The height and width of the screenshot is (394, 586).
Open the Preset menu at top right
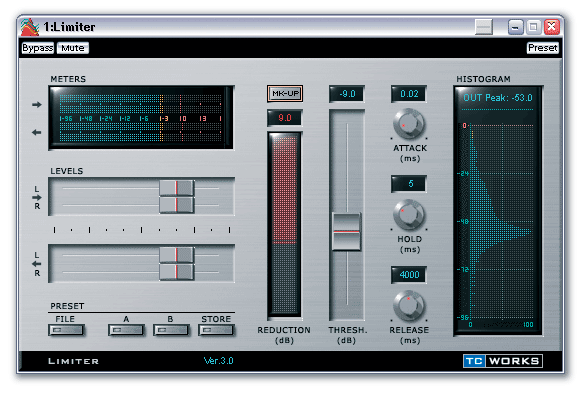click(x=543, y=48)
